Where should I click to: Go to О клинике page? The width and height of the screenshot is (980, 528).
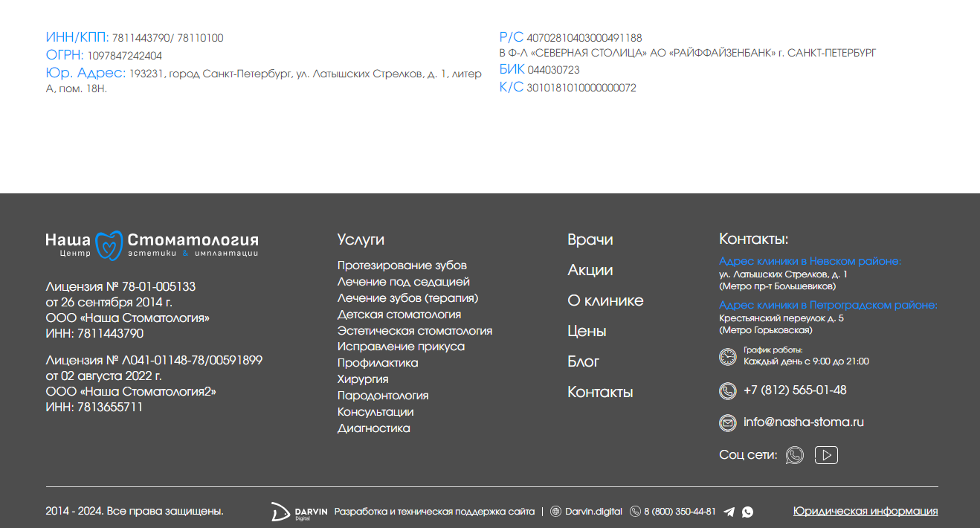605,300
